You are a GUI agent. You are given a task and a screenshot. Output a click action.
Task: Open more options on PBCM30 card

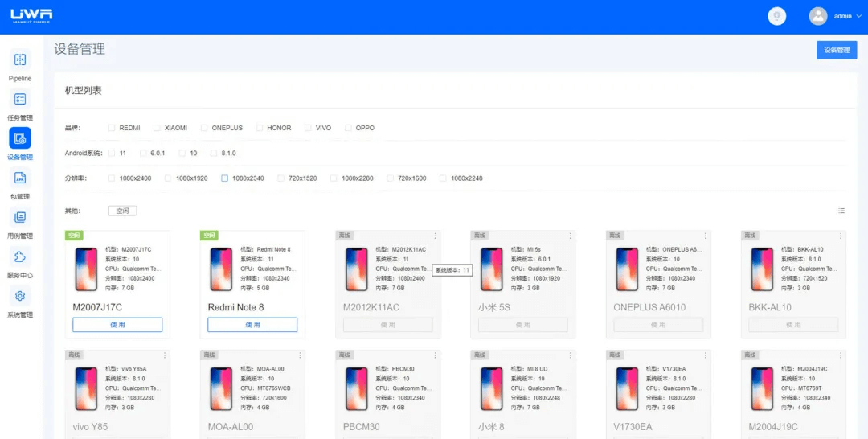[435, 355]
